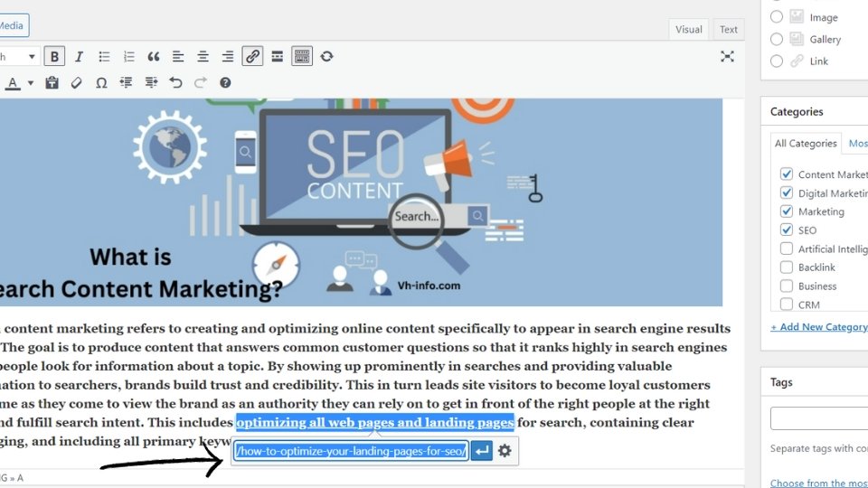Open keyboard shortcuts help icon
The height and width of the screenshot is (488, 868).
tap(225, 83)
